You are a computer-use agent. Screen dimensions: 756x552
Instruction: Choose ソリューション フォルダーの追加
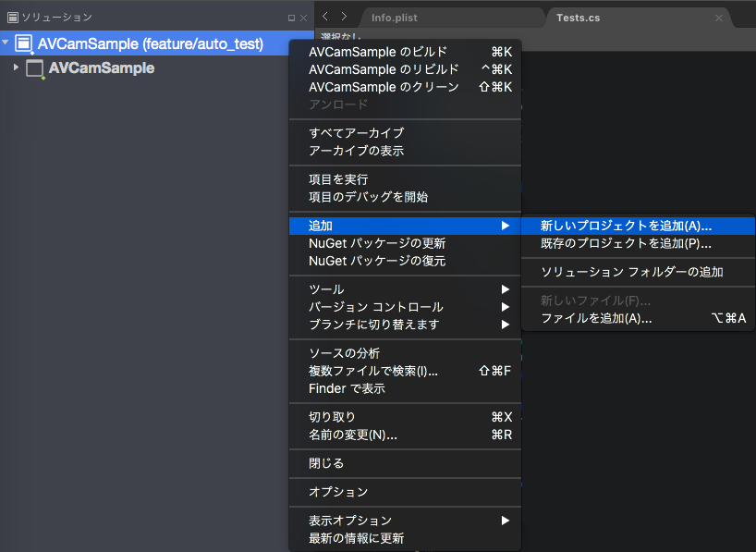coord(638,272)
